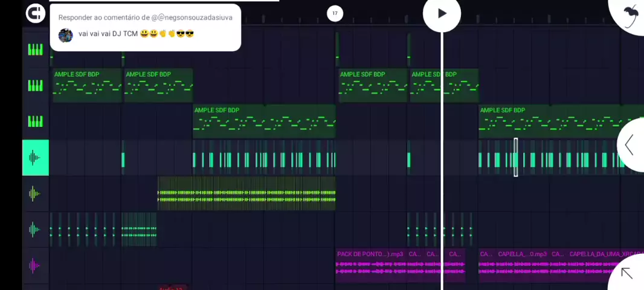Select the CAPELLA_DA_UMA audio clip
Image resolution: width=644 pixels, height=290 pixels.
604,265
